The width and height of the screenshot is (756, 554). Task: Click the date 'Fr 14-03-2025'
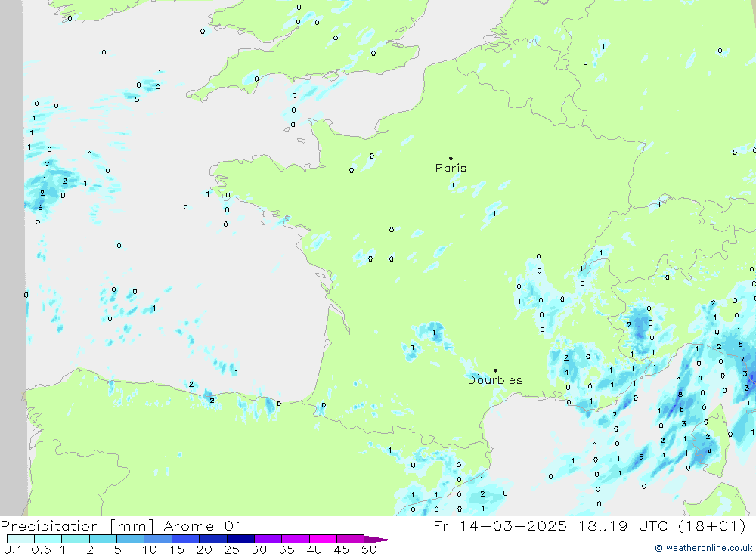pyautogui.click(x=500, y=525)
